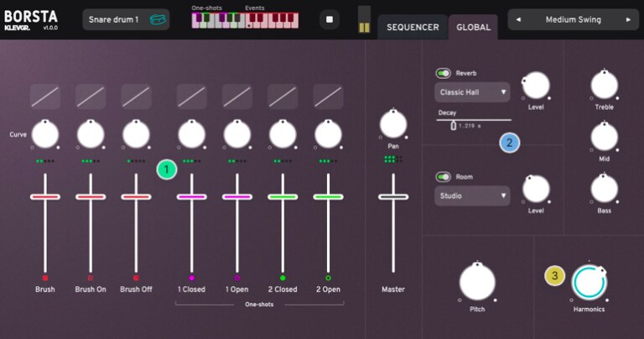Click the 1.219 s decay value

[470, 126]
